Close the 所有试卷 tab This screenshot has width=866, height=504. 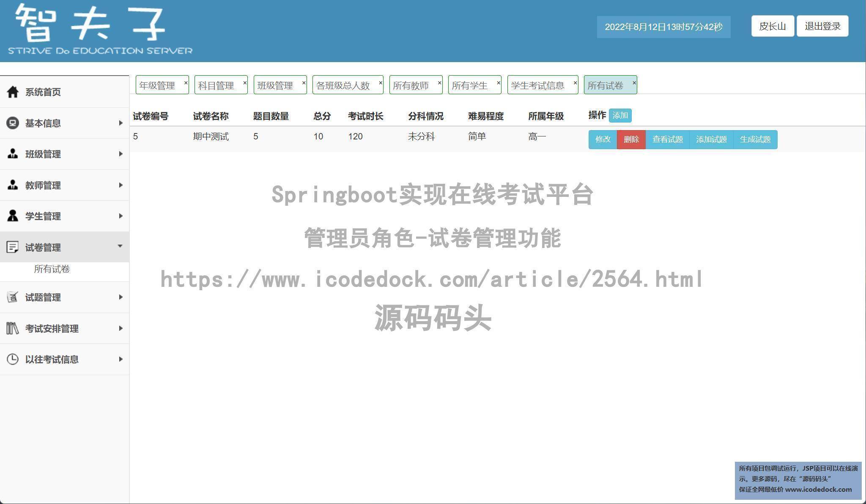(634, 83)
